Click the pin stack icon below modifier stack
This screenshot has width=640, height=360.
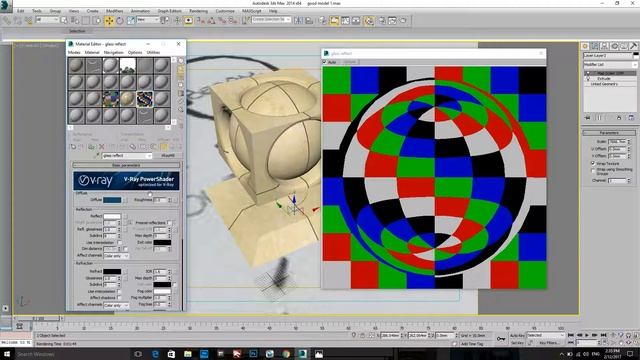click(x=588, y=118)
